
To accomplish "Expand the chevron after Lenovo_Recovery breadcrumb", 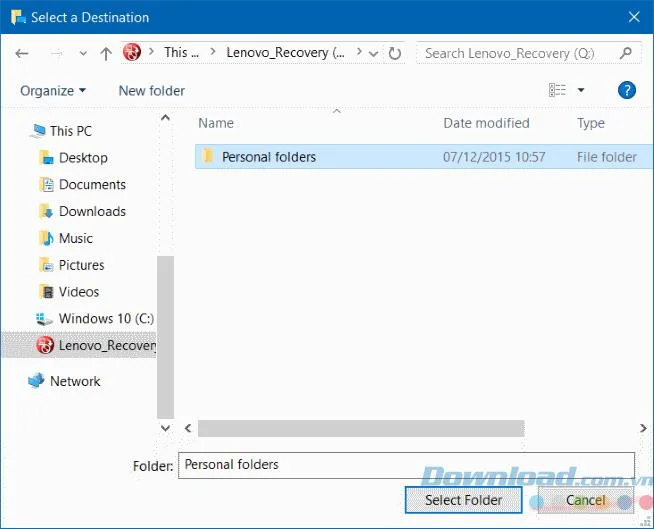I will (x=359, y=52).
